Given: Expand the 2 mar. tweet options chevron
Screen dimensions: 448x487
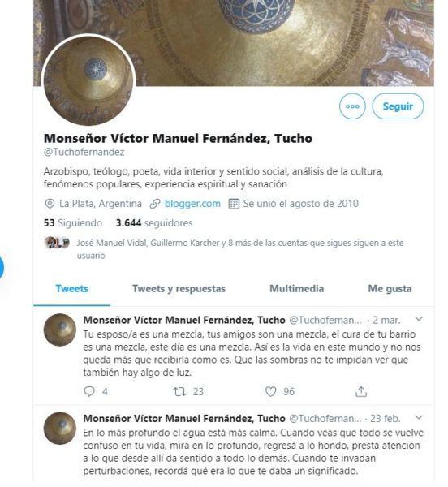Looking at the screenshot, I should point(419,319).
